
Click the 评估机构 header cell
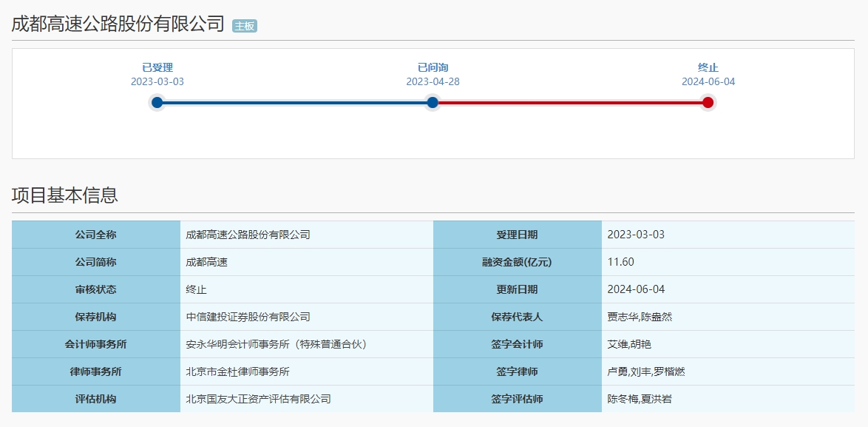(96, 399)
